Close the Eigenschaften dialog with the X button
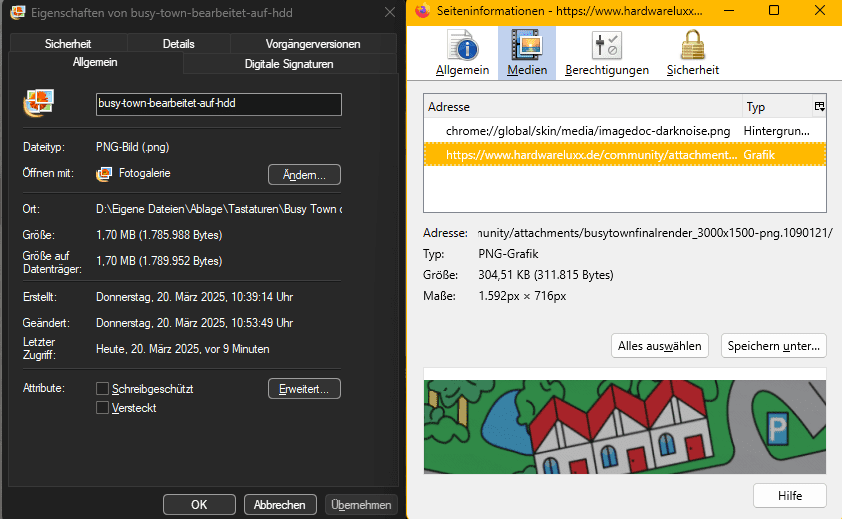 (390, 12)
